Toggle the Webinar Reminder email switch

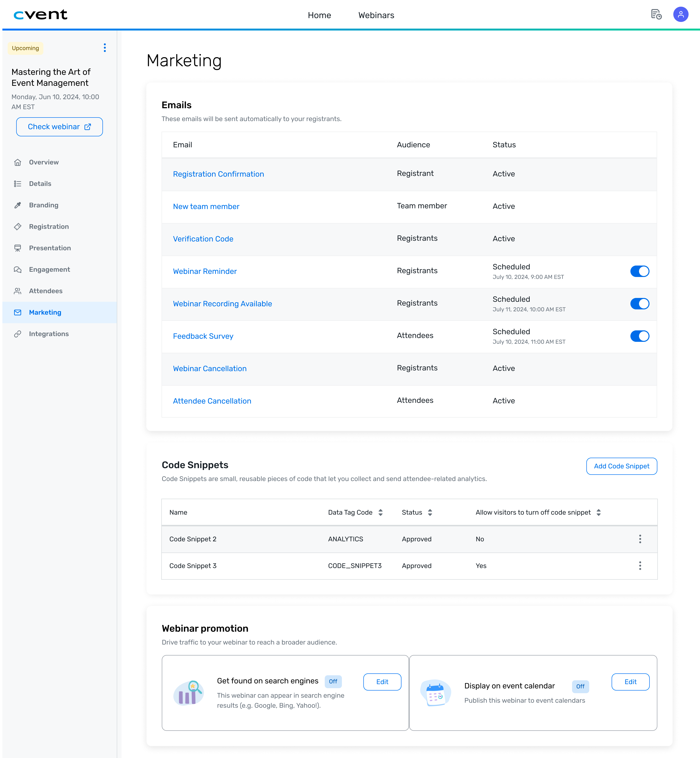pyautogui.click(x=639, y=271)
